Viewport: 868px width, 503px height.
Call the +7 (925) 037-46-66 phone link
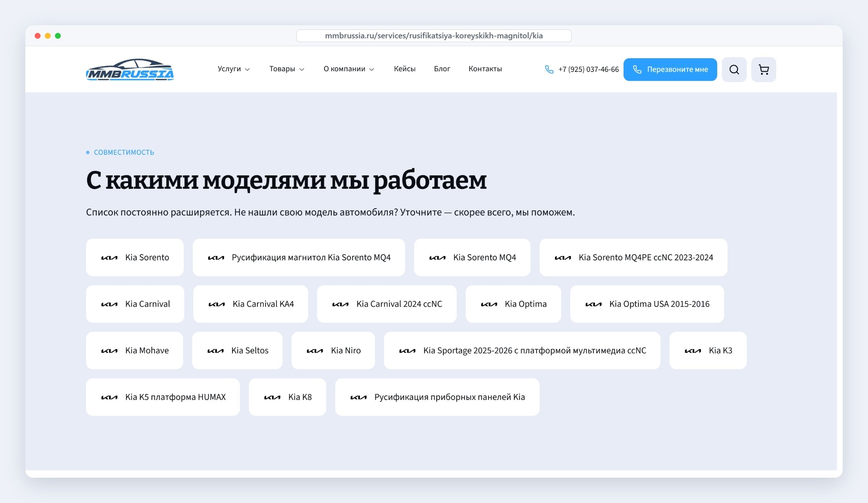coord(588,69)
